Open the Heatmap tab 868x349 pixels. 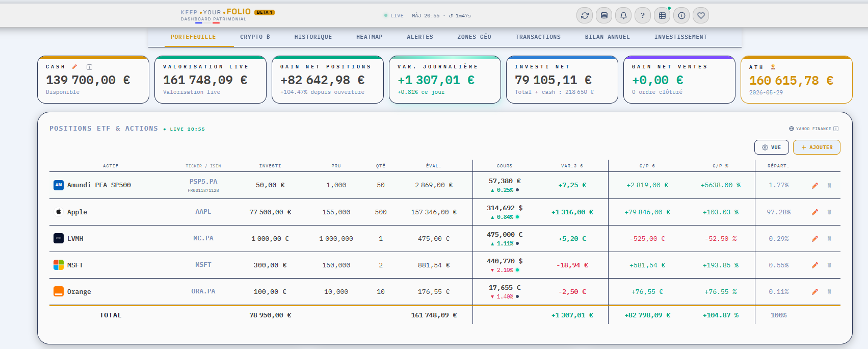(370, 37)
